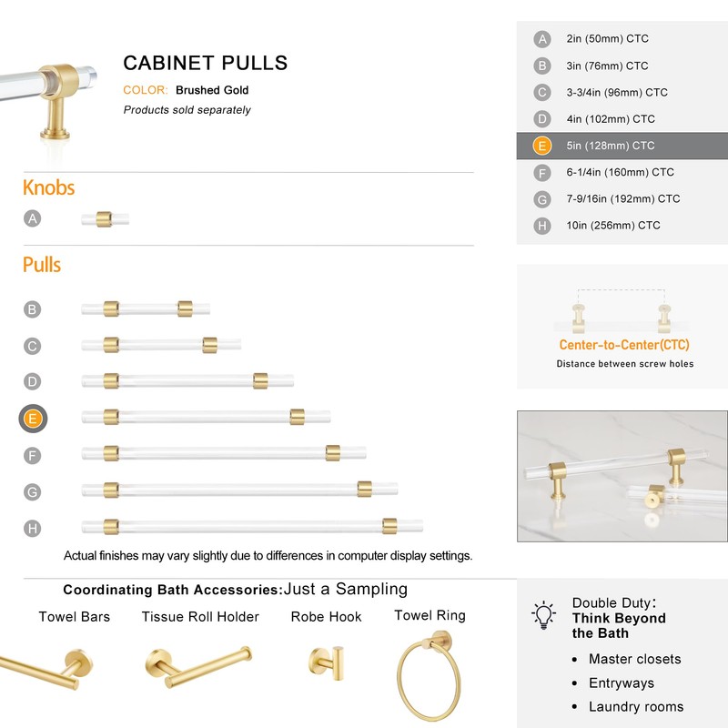Click the Brushed Gold color label
The width and height of the screenshot is (728, 728).
coord(212,90)
